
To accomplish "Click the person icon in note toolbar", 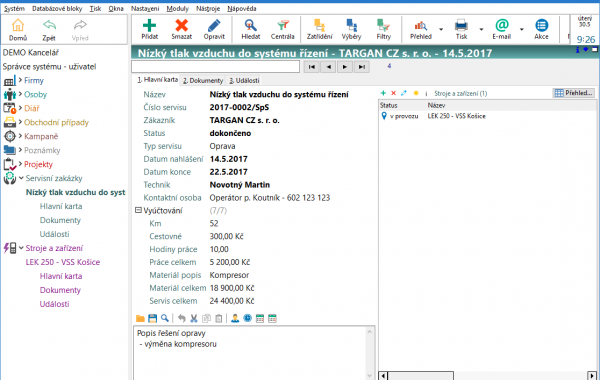I will 235,318.
